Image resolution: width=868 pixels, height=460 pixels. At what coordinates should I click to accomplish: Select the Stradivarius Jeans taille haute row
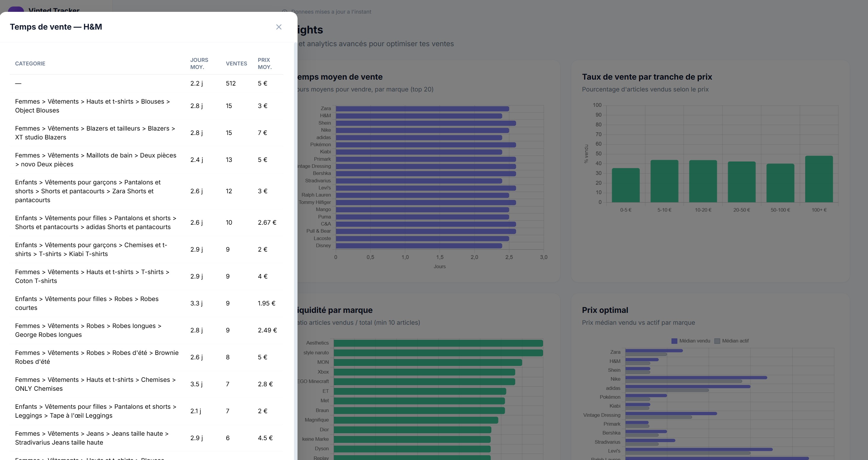(x=147, y=438)
